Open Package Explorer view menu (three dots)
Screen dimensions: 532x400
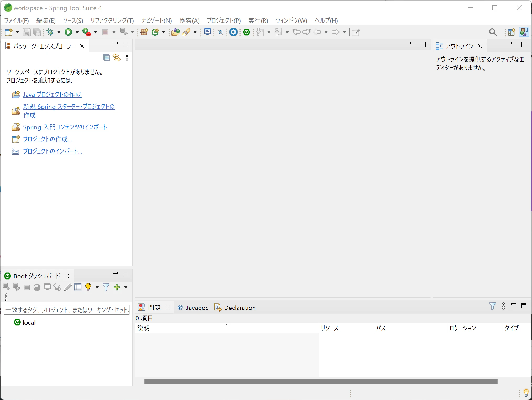pyautogui.click(x=127, y=57)
